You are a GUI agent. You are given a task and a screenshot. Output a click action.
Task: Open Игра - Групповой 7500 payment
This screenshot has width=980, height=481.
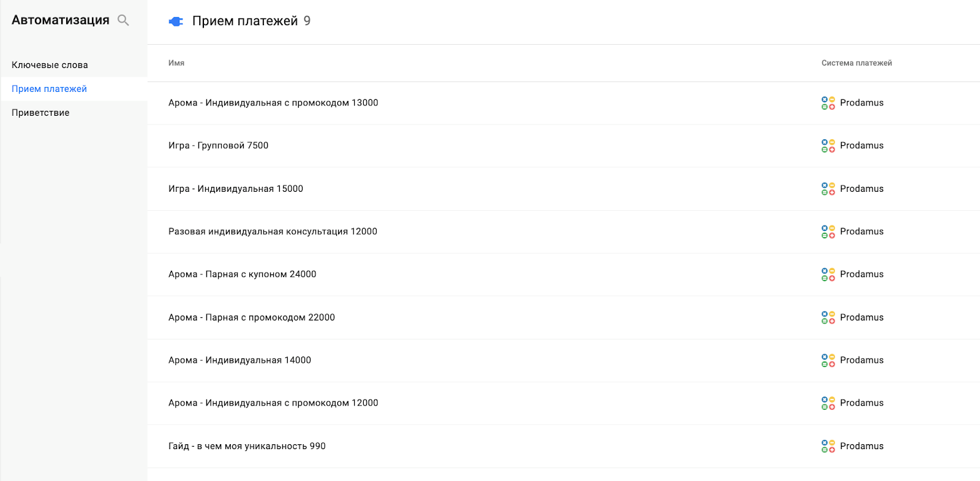click(x=218, y=146)
